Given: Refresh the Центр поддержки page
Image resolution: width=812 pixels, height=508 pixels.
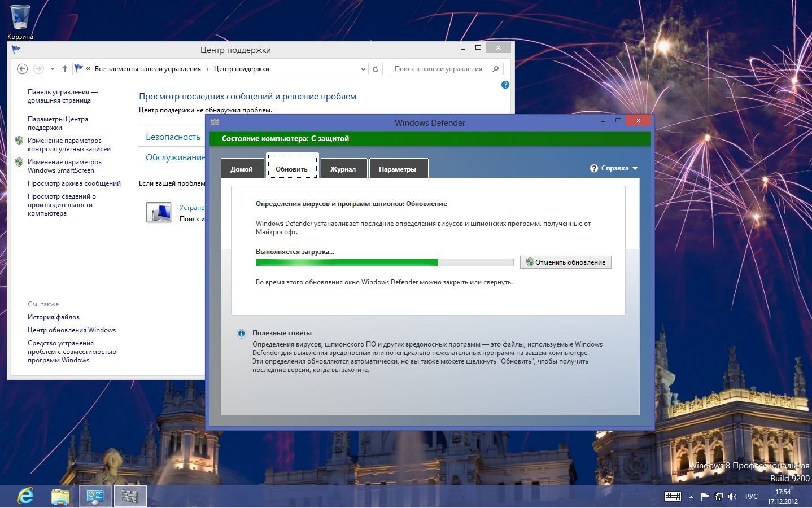Looking at the screenshot, I should click(376, 69).
